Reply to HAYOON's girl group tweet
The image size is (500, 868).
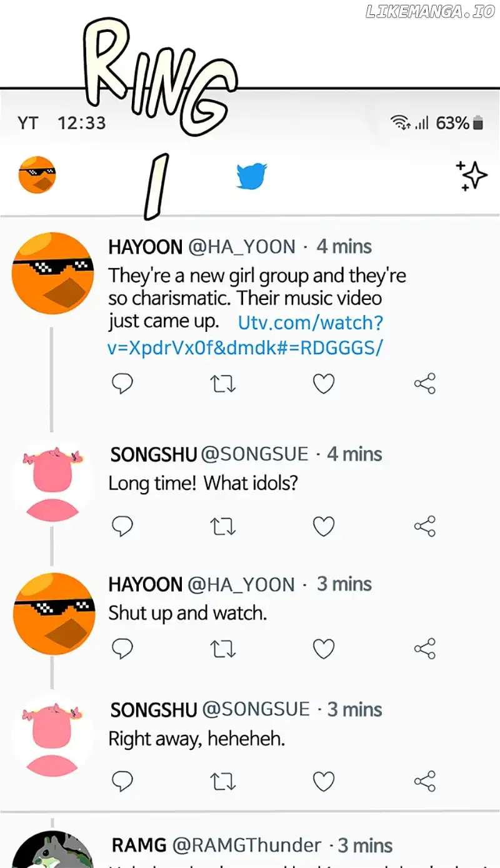click(122, 384)
